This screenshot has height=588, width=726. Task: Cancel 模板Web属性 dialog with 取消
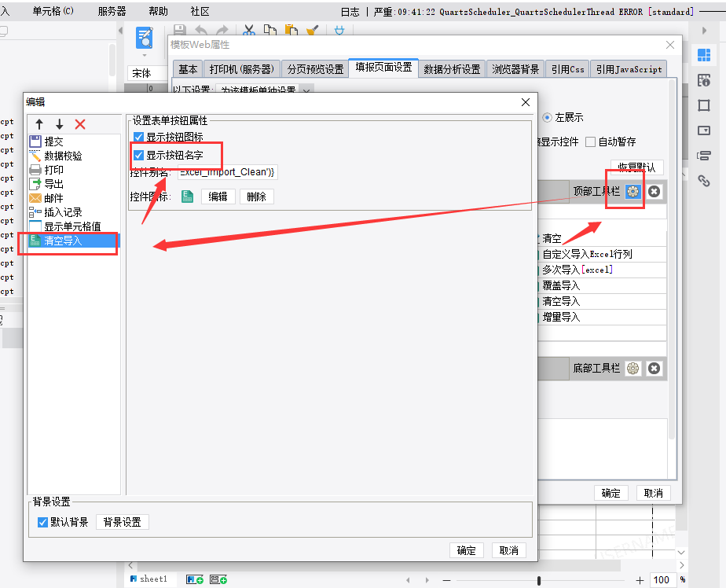653,493
